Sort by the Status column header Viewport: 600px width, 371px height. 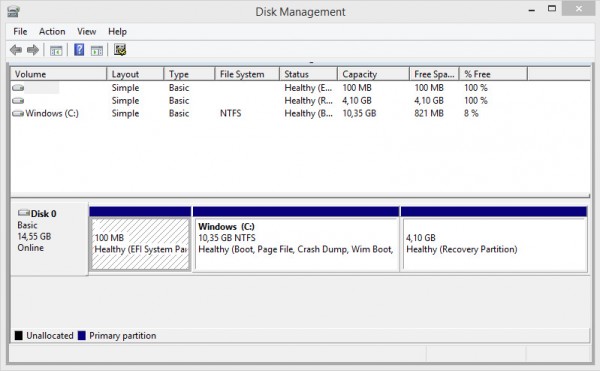pyautogui.click(x=308, y=74)
